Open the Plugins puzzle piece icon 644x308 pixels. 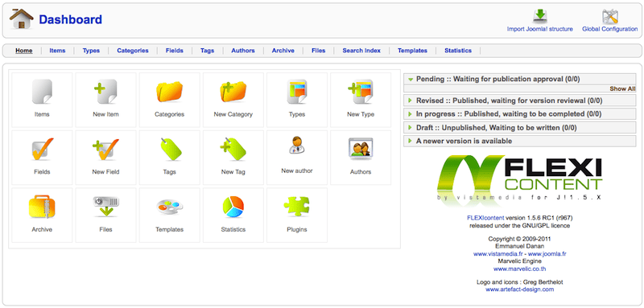pos(296,207)
